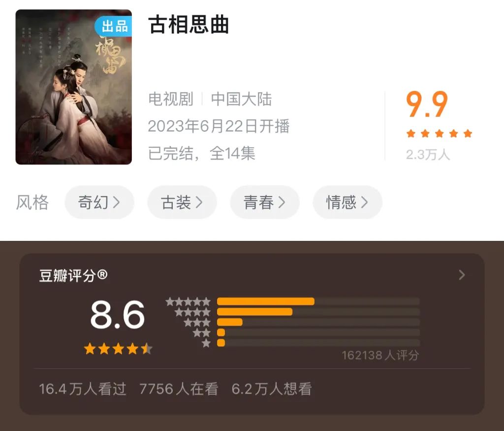Click the yellow stars beneath 8.6
504x431 pixels.
118,349
